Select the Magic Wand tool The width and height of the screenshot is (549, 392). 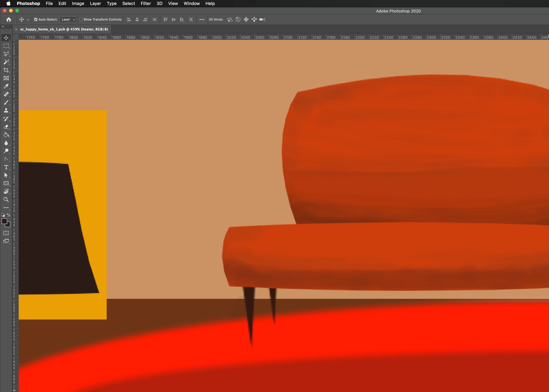tap(6, 62)
